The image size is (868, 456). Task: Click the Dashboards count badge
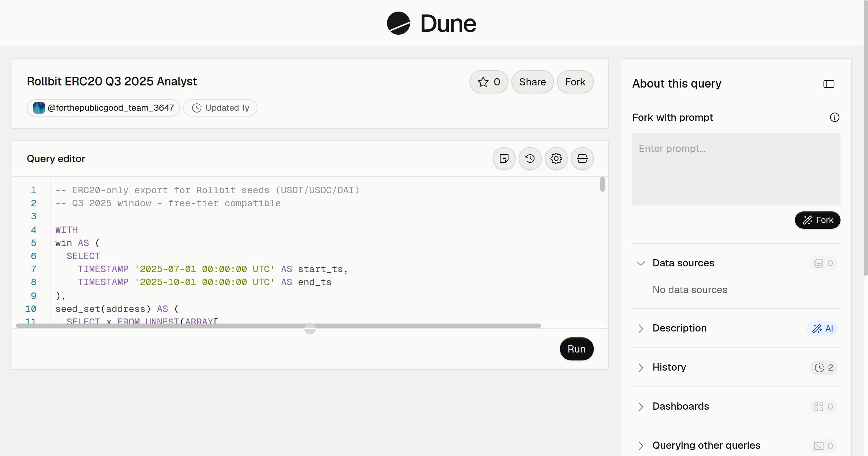point(824,407)
